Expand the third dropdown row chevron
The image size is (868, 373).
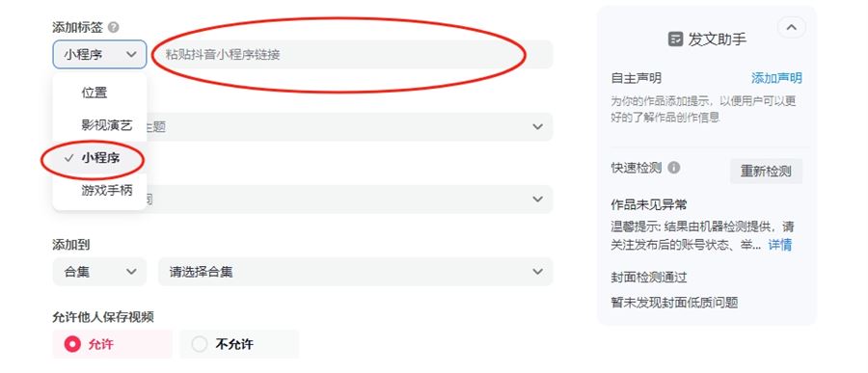(x=537, y=200)
